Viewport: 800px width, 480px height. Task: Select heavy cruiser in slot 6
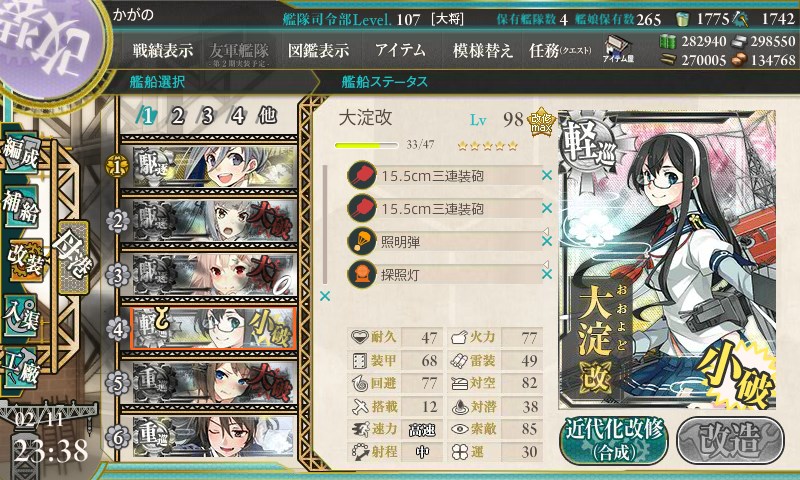point(214,437)
